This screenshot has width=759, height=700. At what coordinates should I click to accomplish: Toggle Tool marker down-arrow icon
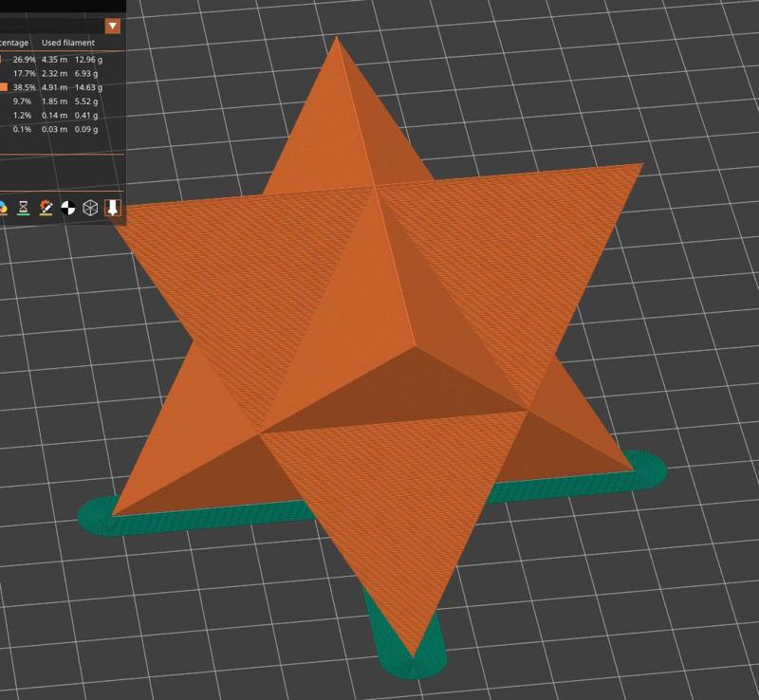[112, 208]
